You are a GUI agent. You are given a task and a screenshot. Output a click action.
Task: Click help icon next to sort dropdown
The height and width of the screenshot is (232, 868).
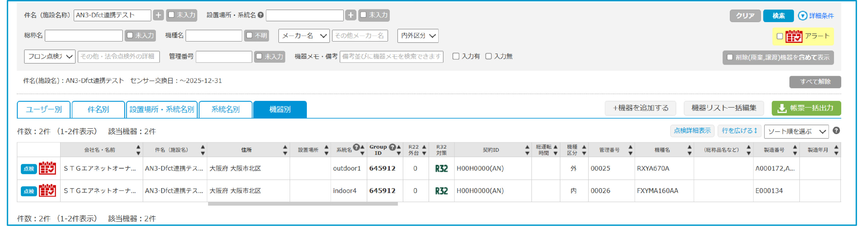[836, 130]
